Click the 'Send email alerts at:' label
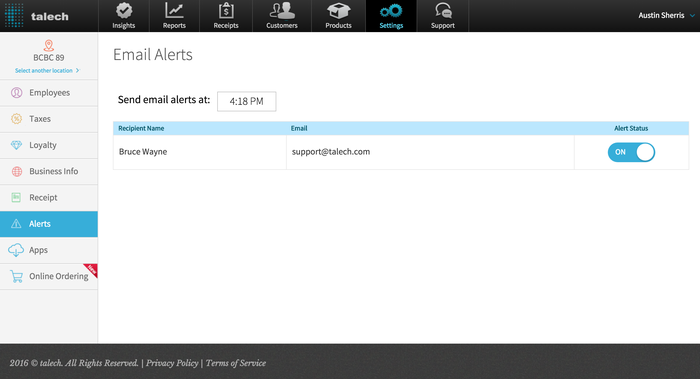Image resolution: width=700 pixels, height=379 pixels. coord(164,100)
